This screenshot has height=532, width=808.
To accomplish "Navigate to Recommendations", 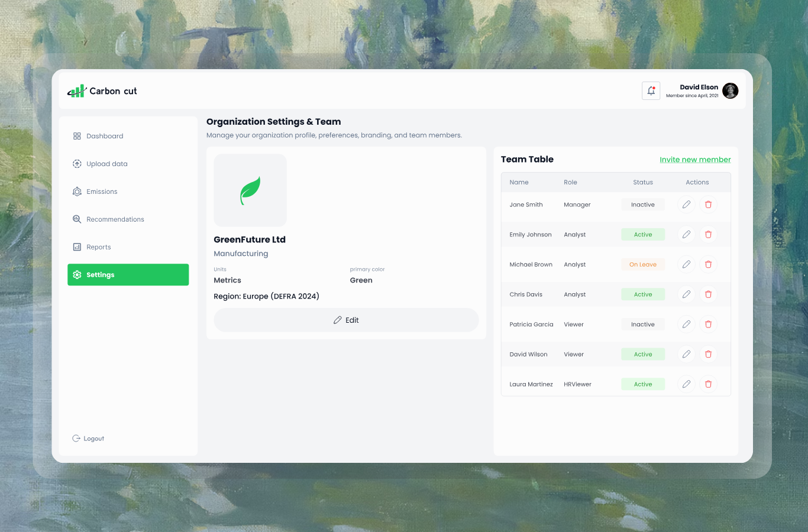I will [x=115, y=219].
